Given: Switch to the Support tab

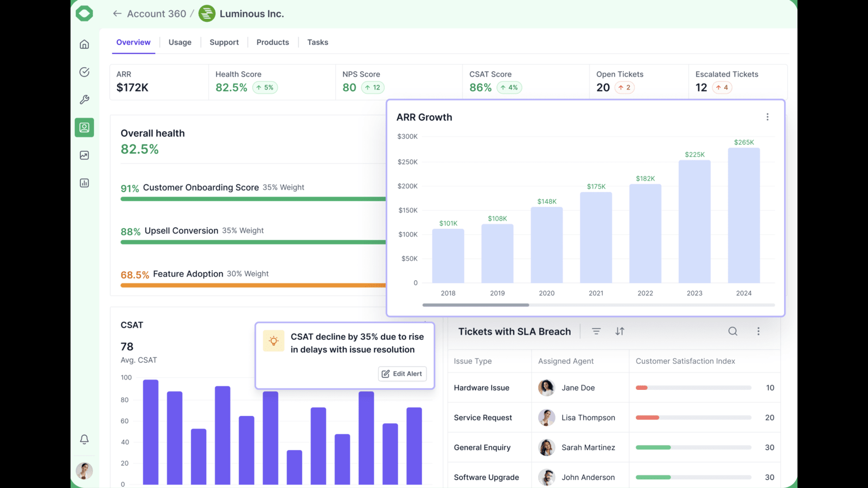Looking at the screenshot, I should (x=224, y=42).
